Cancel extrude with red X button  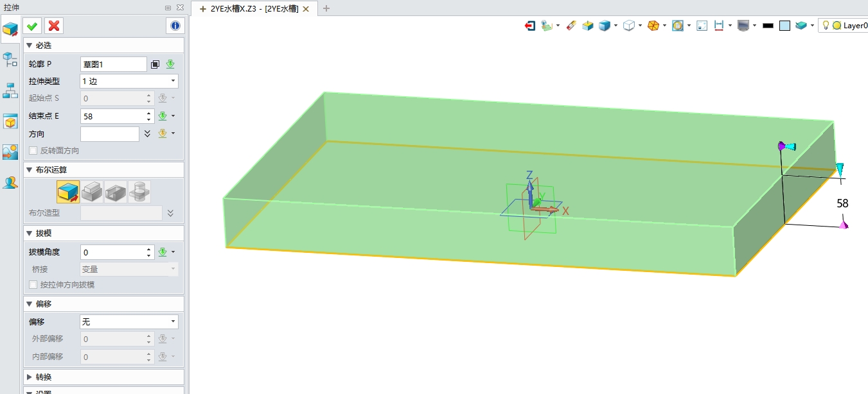[54, 26]
